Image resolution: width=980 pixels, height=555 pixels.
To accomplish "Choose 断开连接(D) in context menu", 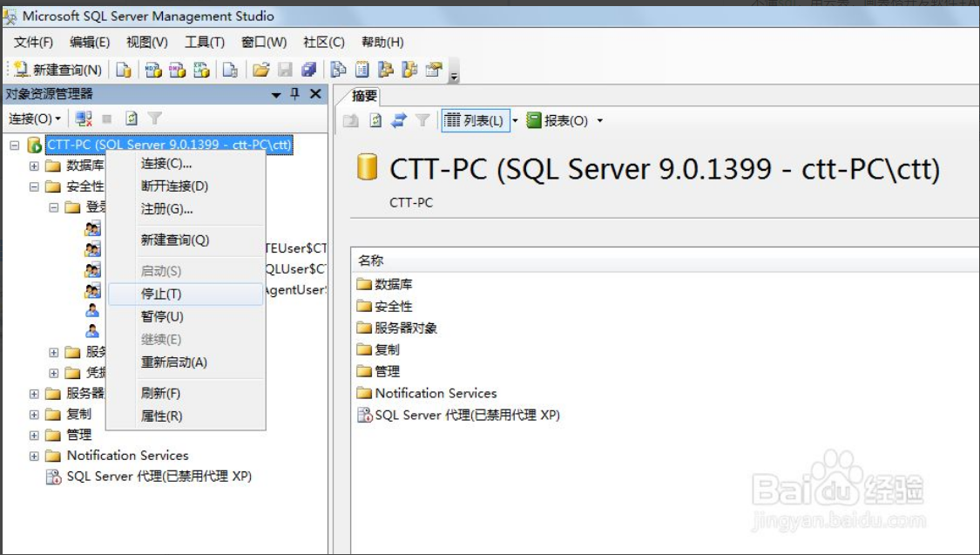I will (186, 186).
